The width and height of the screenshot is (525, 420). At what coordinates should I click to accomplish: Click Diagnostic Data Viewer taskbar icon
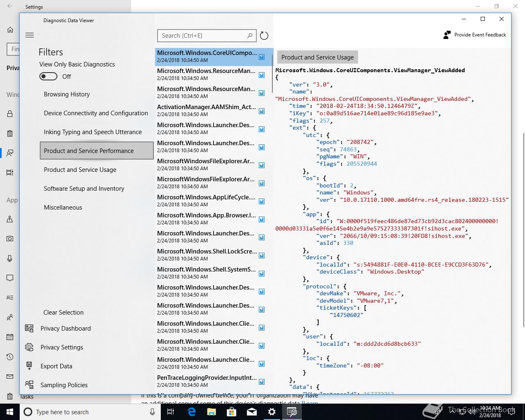tap(292, 412)
